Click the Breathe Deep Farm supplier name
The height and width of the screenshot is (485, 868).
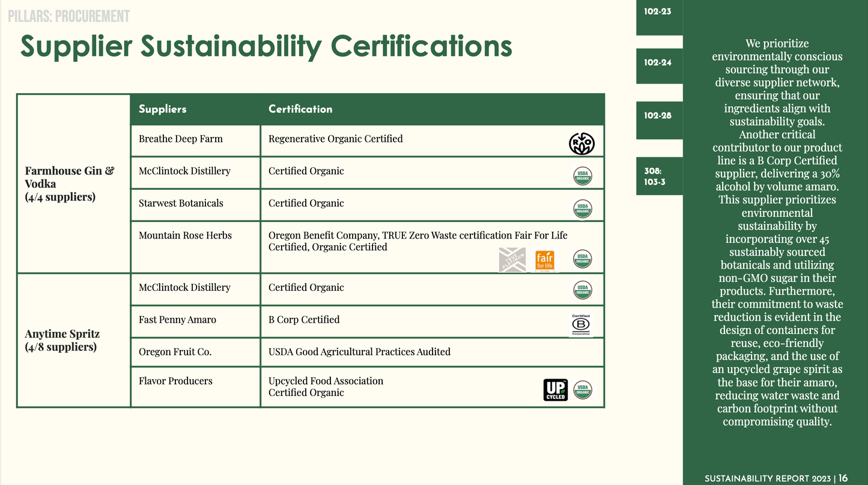tap(181, 139)
